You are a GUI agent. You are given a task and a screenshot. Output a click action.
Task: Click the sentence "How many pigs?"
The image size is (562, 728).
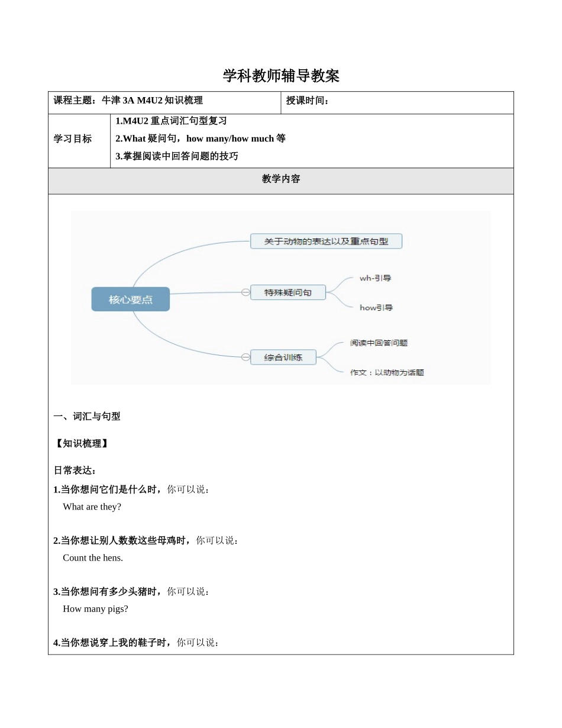95,608
